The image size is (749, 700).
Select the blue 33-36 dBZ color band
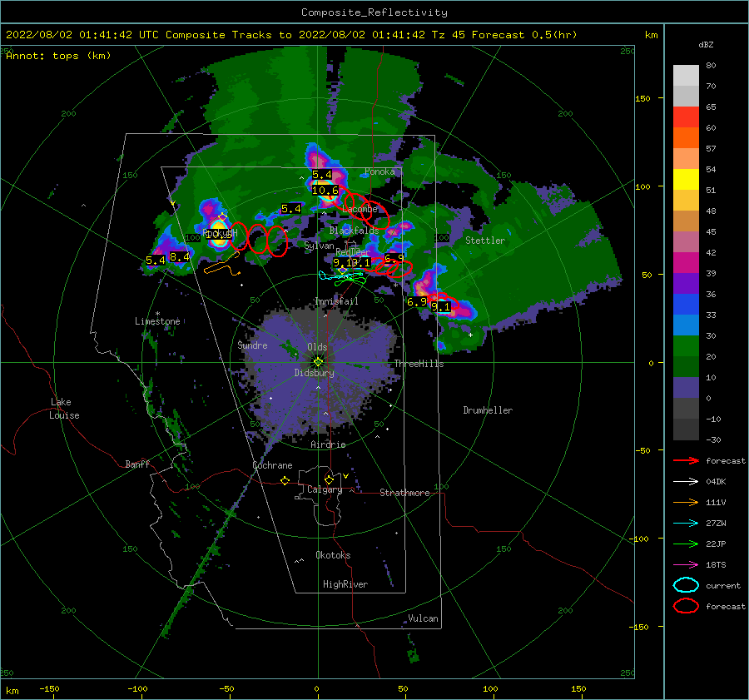[x=686, y=305]
